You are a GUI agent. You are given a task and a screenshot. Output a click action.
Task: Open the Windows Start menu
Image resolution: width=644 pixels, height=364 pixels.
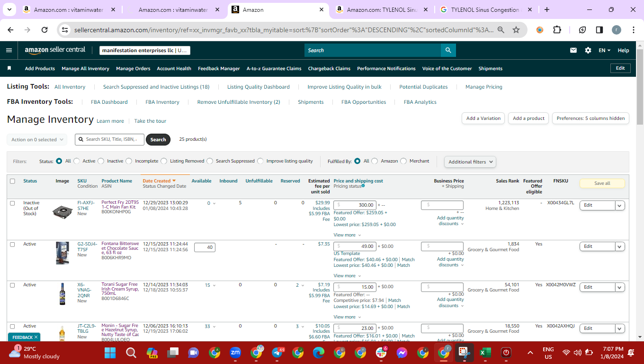pyautogui.click(x=110, y=353)
